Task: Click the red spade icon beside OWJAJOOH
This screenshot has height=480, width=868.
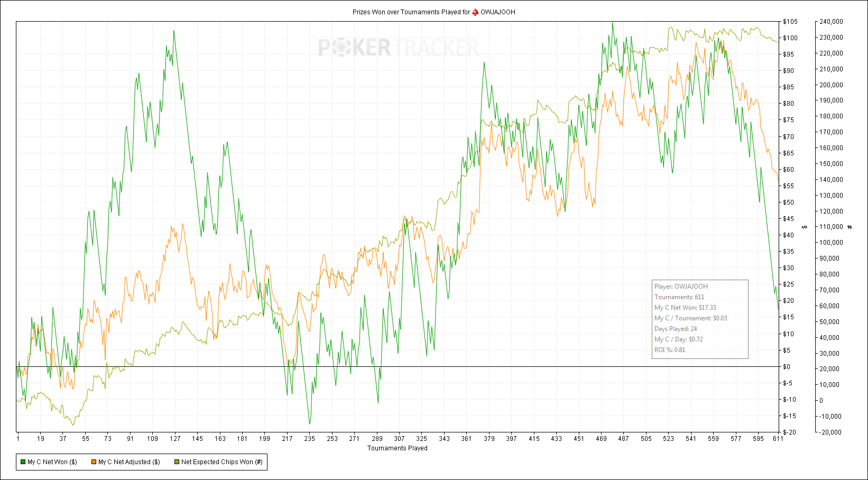Action: [x=475, y=12]
